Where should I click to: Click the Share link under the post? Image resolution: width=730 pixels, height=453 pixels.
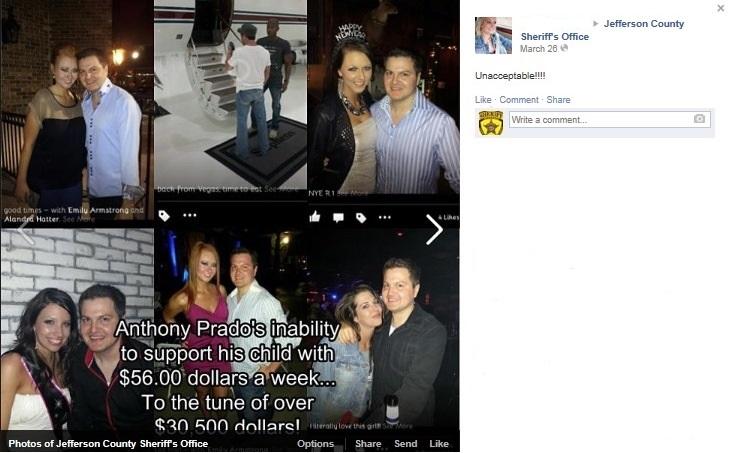click(x=559, y=100)
